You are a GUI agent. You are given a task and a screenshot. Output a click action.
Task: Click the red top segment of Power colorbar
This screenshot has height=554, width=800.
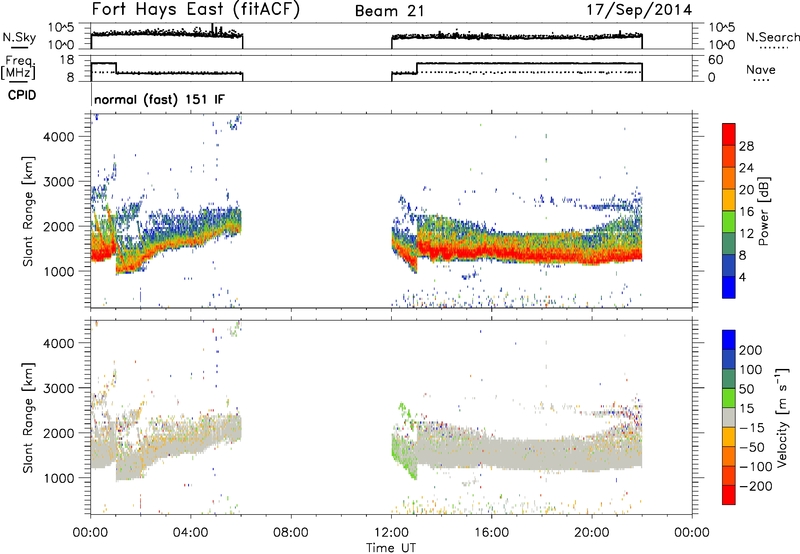[729, 134]
